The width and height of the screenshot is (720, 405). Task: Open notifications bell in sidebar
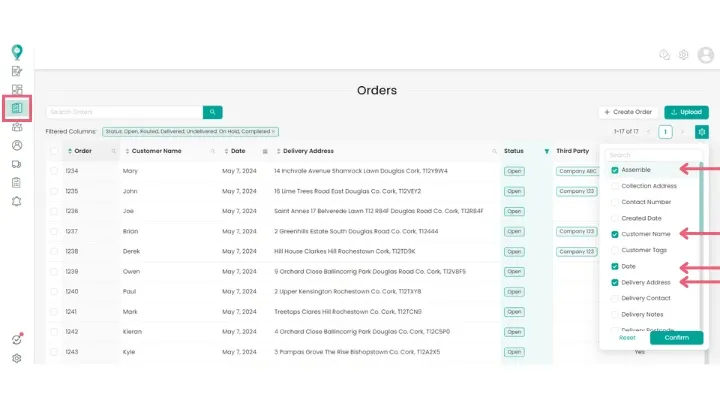pos(17,201)
